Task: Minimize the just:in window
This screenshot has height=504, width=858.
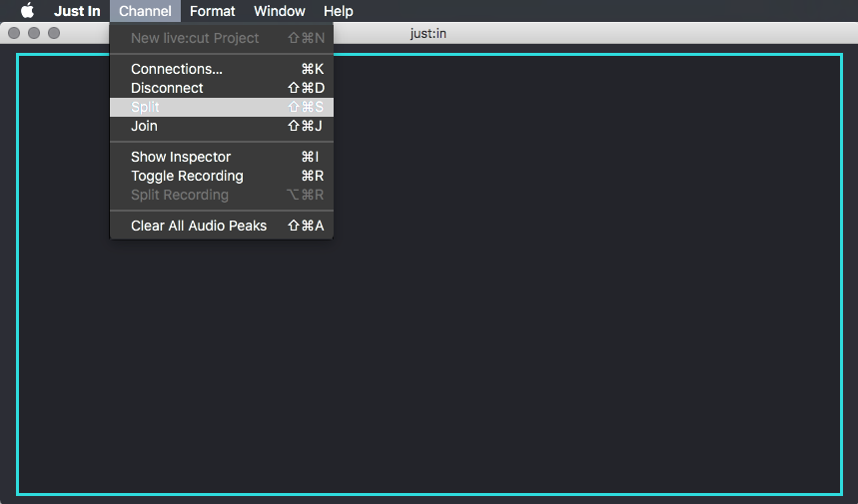Action: click(34, 33)
